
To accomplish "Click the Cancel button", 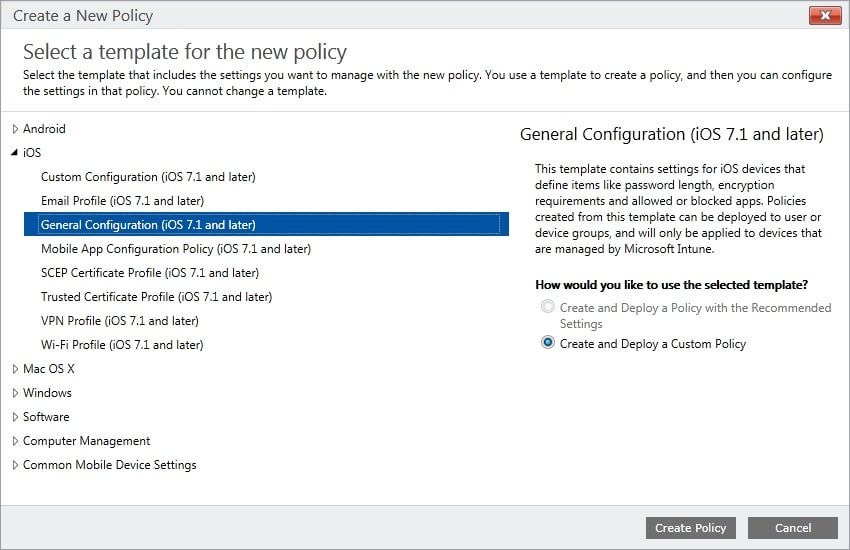I will point(792,528).
